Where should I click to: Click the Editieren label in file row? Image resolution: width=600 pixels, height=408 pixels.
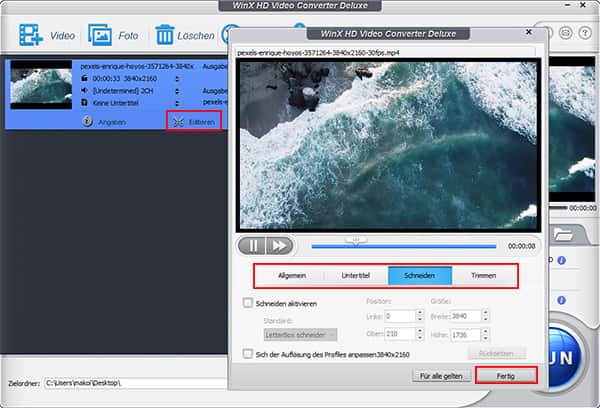pos(202,122)
